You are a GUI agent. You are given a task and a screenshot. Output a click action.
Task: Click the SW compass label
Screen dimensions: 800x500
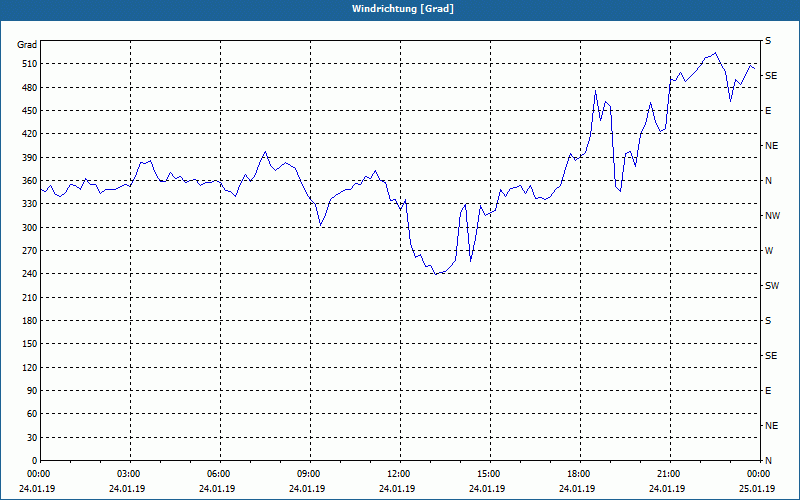772,286
